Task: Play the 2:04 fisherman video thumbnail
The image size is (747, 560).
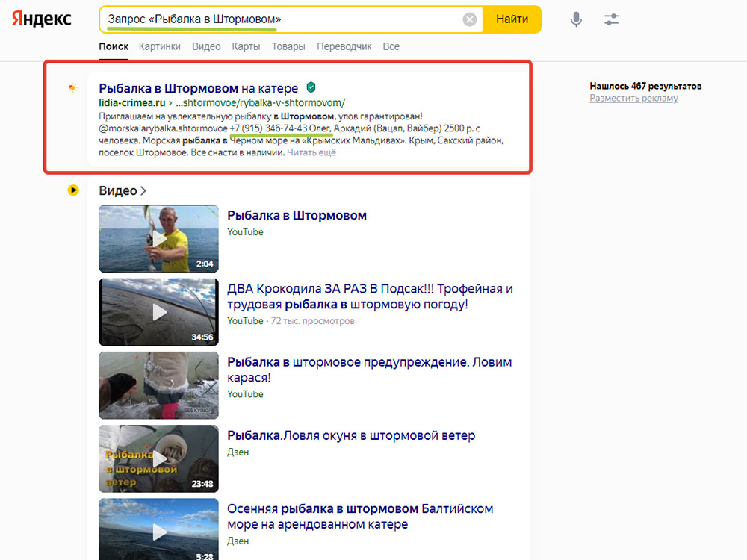Action: click(x=158, y=239)
